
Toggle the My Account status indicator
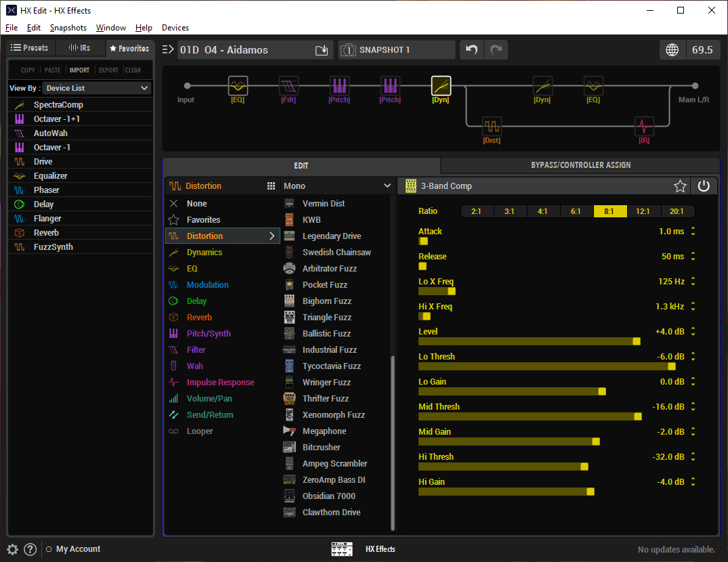tap(49, 549)
